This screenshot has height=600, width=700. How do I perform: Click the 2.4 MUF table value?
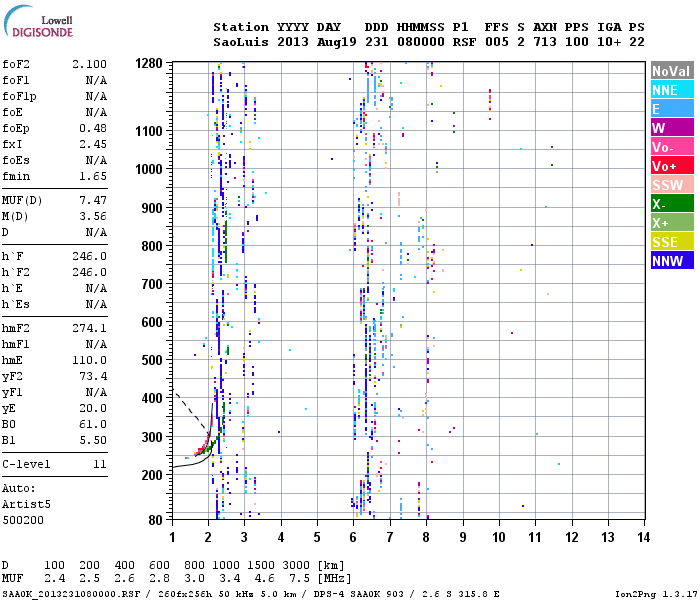pos(54,578)
